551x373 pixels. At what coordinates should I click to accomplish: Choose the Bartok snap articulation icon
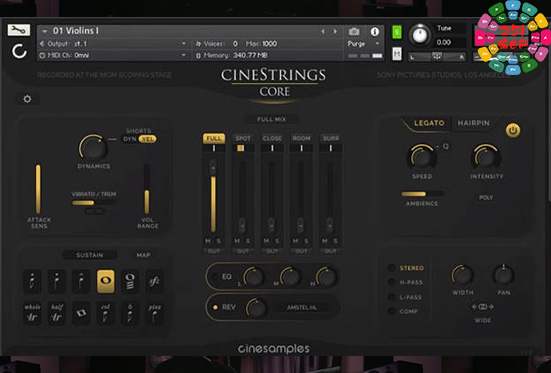pos(130,313)
